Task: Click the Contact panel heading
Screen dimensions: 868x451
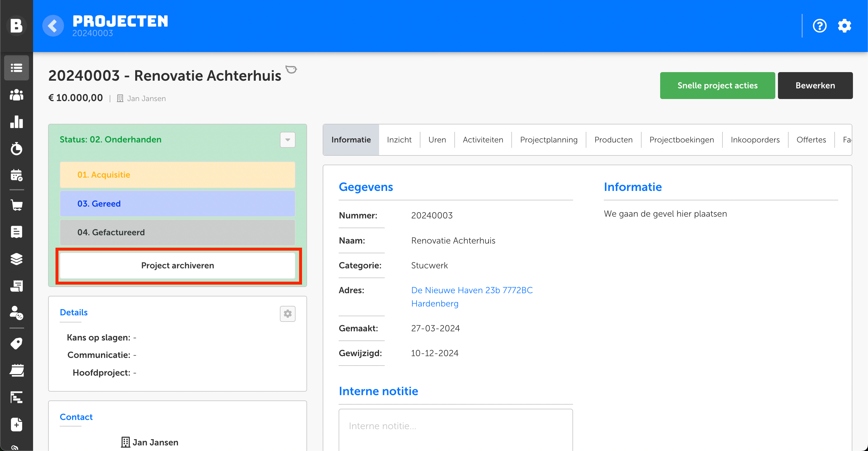Action: (x=76, y=417)
